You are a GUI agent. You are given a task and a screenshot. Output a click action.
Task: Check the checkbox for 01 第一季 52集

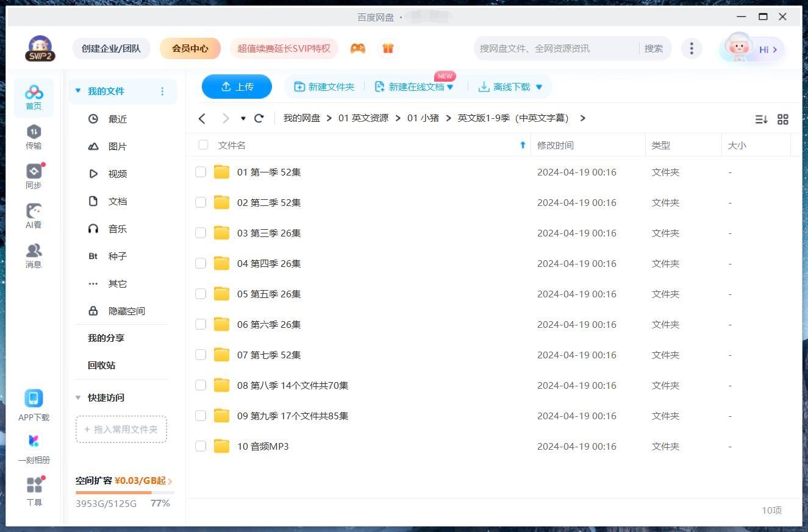pos(201,172)
